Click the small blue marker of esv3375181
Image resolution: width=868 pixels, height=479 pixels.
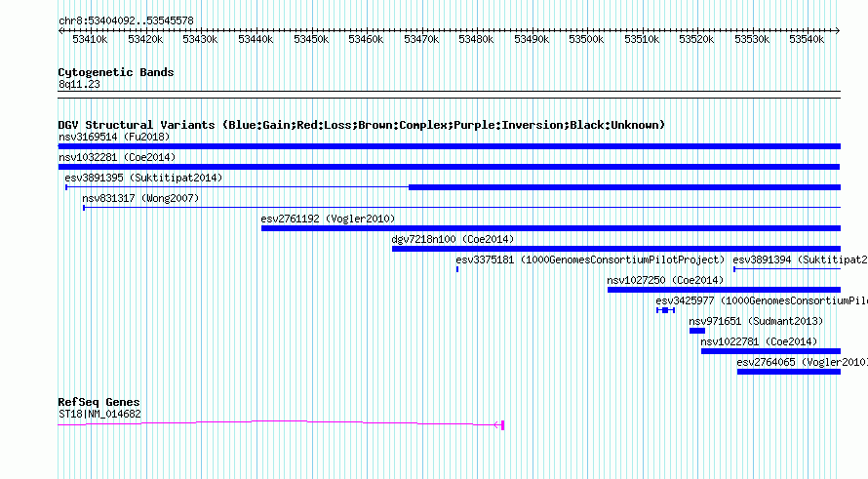point(457,269)
